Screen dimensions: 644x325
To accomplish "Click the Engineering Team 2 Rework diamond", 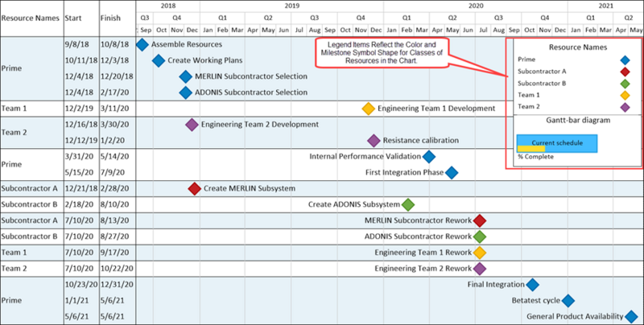I will (x=480, y=269).
